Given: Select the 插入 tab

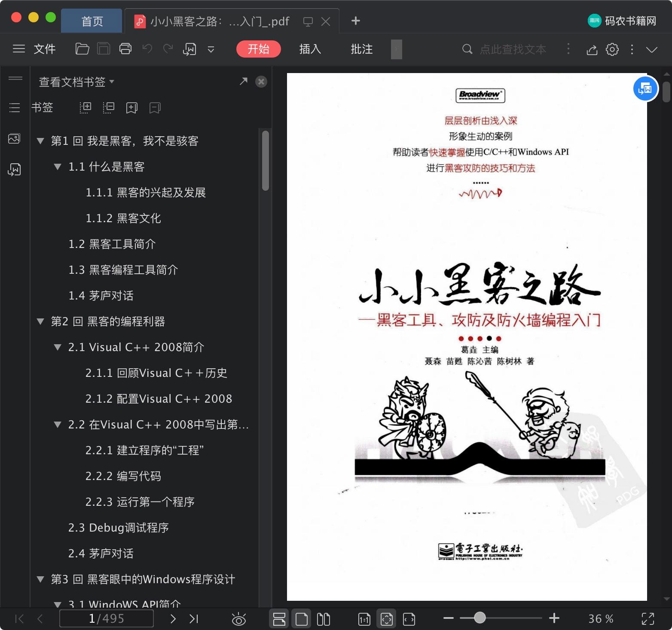Looking at the screenshot, I should click(x=310, y=49).
